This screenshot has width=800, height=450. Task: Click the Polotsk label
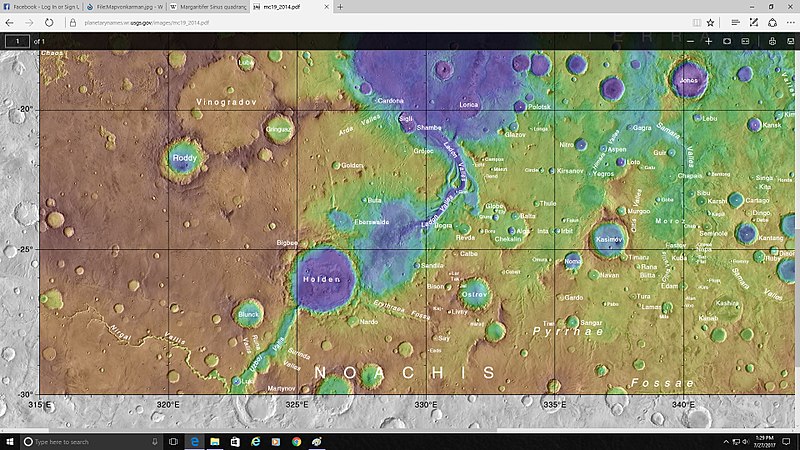[539, 107]
